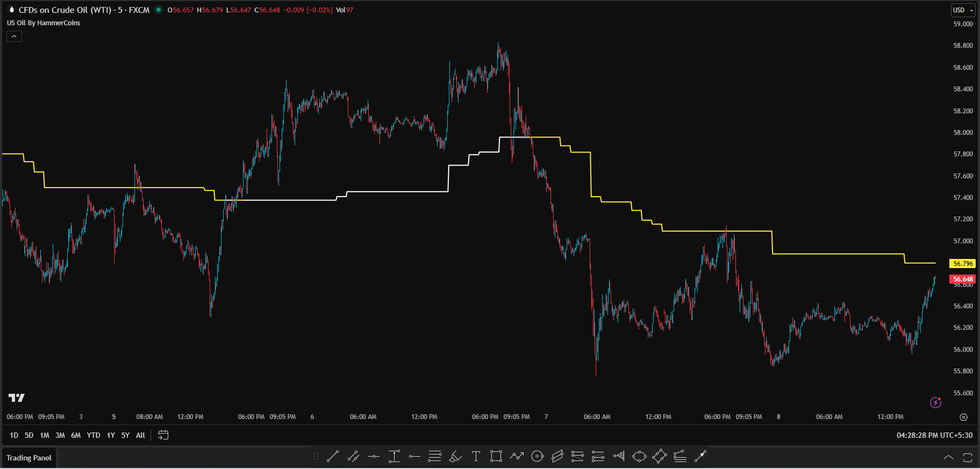Click the chart title CFDs on Crude Oil
Screen dimensions: 980x469
pos(84,10)
